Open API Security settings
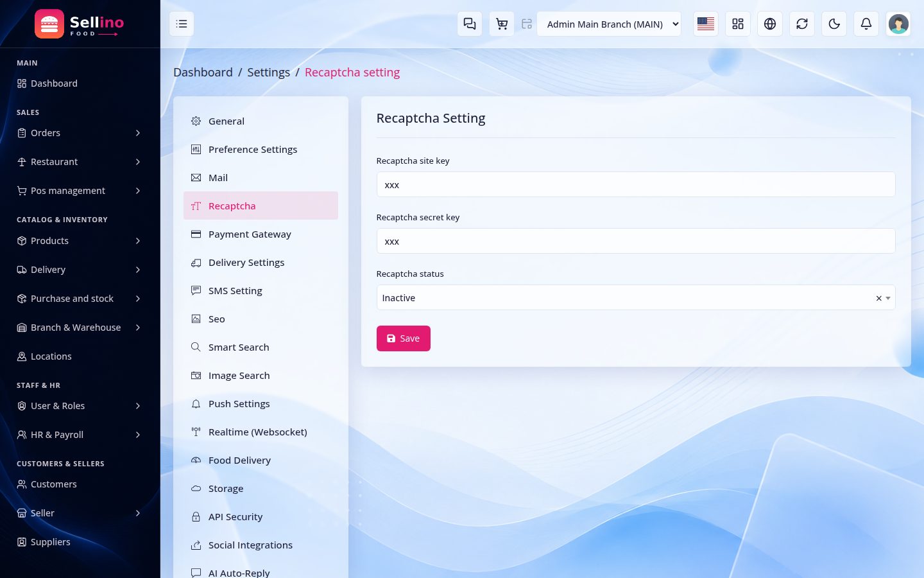The image size is (924, 578). pos(261,516)
